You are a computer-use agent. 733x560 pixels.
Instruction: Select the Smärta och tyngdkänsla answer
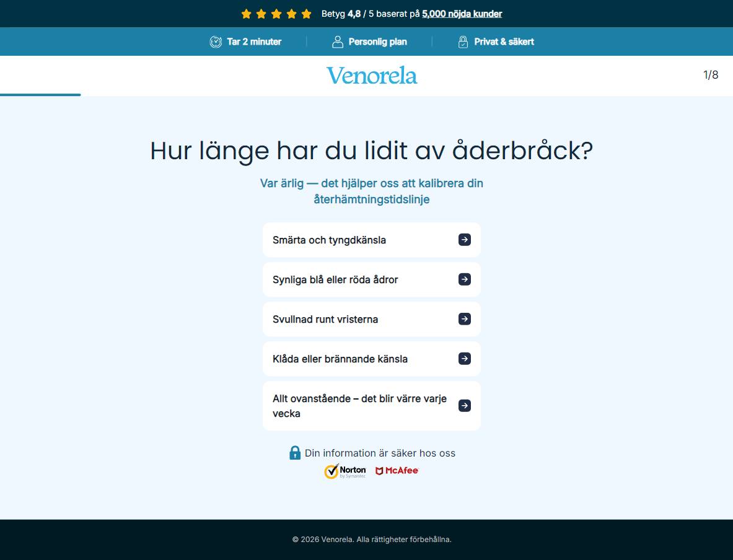pyautogui.click(x=372, y=240)
